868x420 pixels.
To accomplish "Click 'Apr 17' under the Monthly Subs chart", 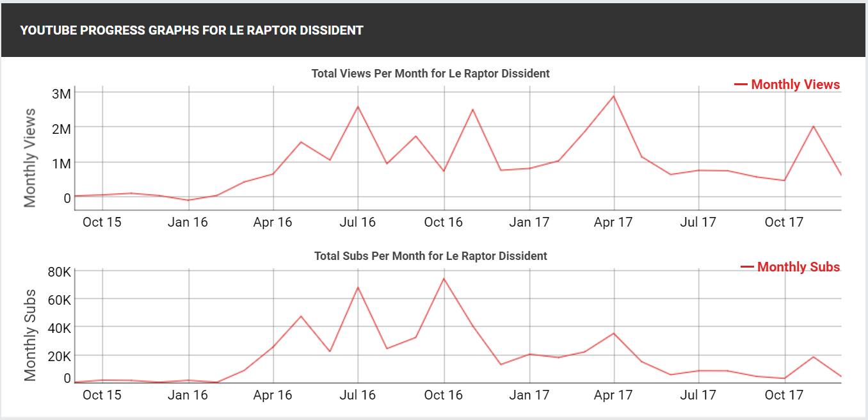I will (x=613, y=395).
